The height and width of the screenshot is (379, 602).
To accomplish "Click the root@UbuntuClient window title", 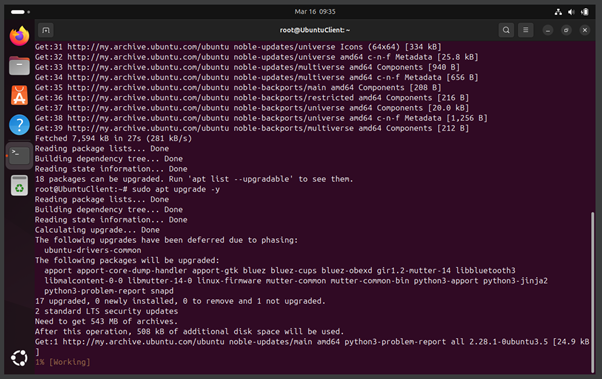I will click(x=314, y=30).
